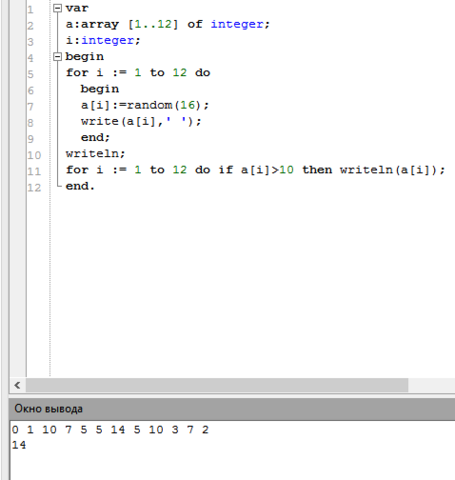Click the final 'end.' statement

pos(80,186)
